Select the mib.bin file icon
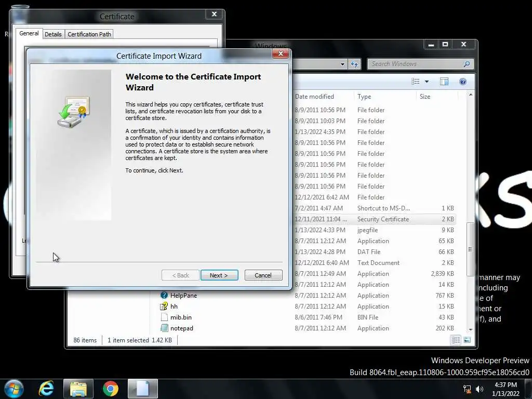This screenshot has width=532, height=399. point(164,317)
